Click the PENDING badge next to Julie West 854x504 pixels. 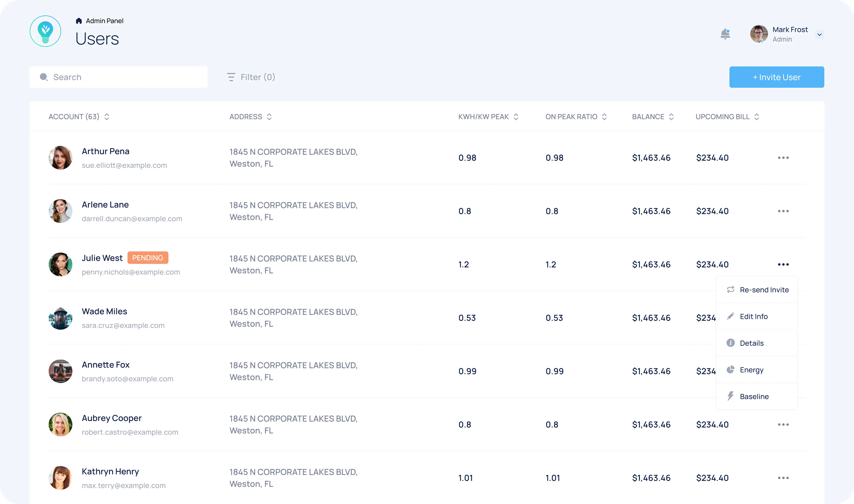[x=147, y=258]
